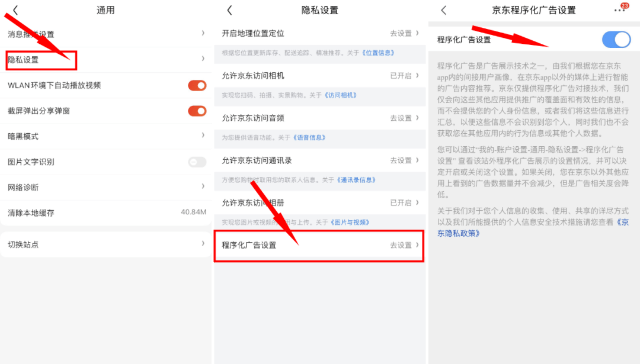Expand 暗黑模式 settings chevron
Screen dimensions: 640x364
click(x=203, y=136)
